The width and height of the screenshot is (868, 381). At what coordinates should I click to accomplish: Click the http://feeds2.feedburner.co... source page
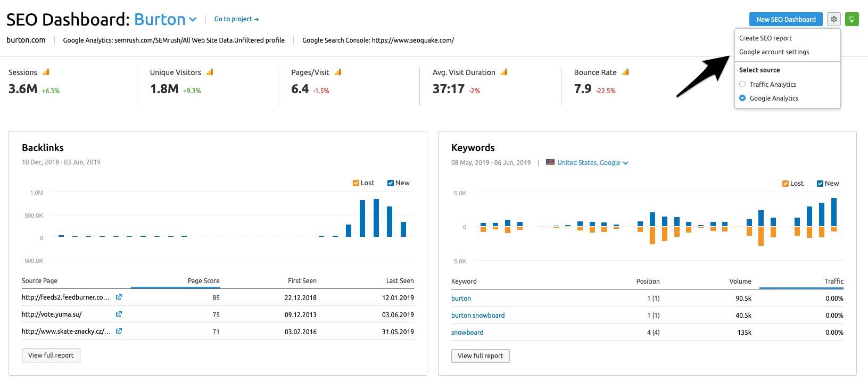pos(65,297)
